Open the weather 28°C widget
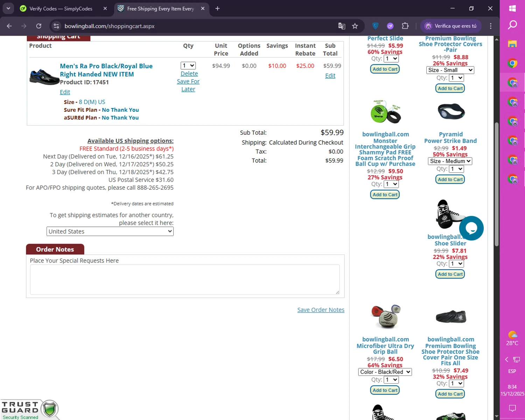The width and height of the screenshot is (525, 420). coord(512,338)
